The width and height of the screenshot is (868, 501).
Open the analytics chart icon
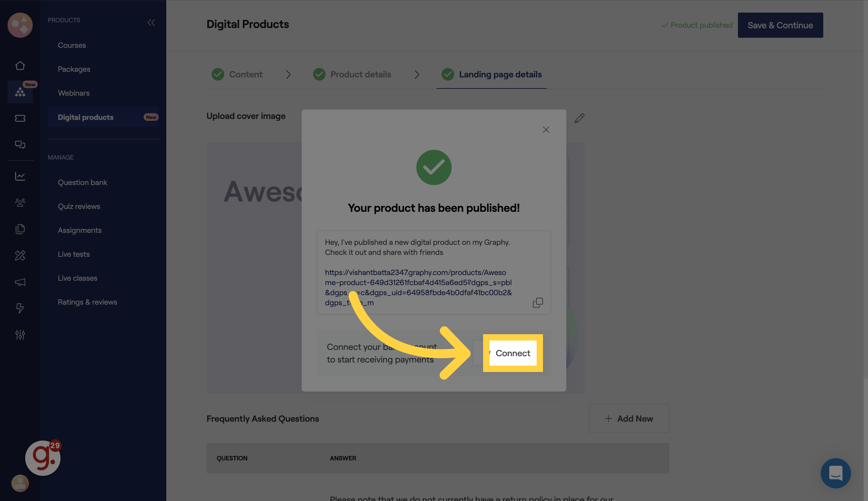click(x=20, y=176)
